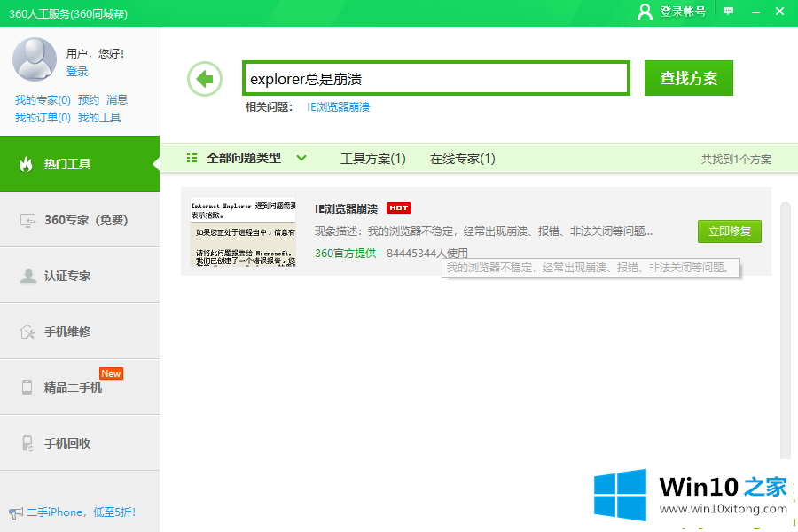Click the repair icon beside 手机维修

[27, 332]
